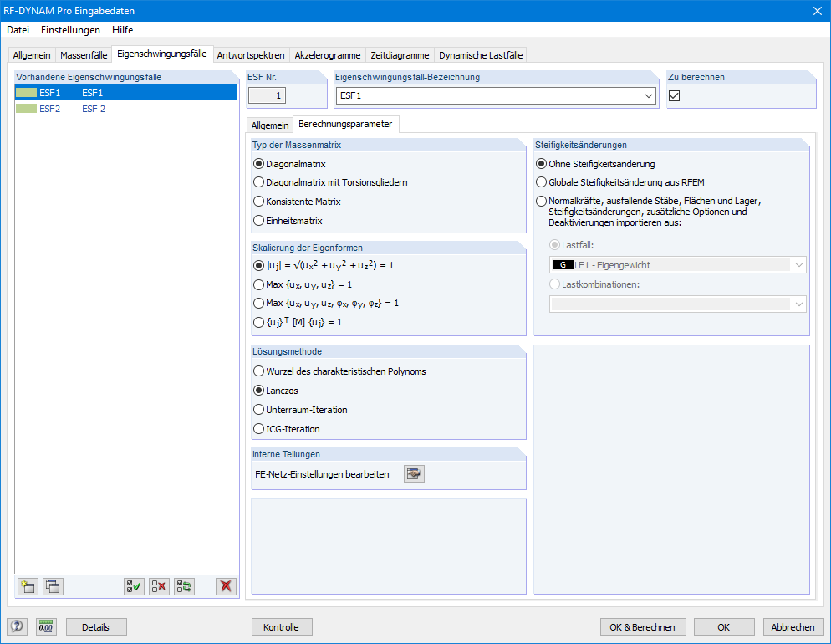Select Normalkräfte, ausfallende Stäbe import option
The width and height of the screenshot is (831, 644).
point(541,202)
